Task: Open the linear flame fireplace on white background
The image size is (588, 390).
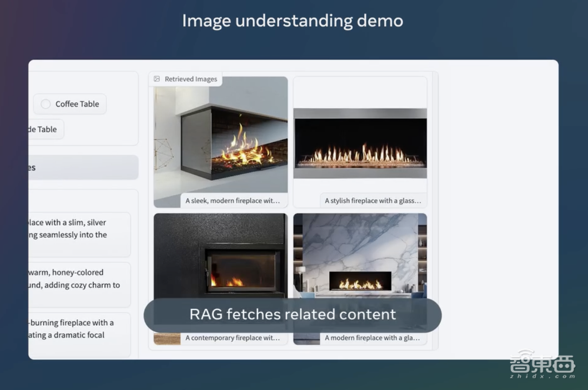Action: point(360,142)
